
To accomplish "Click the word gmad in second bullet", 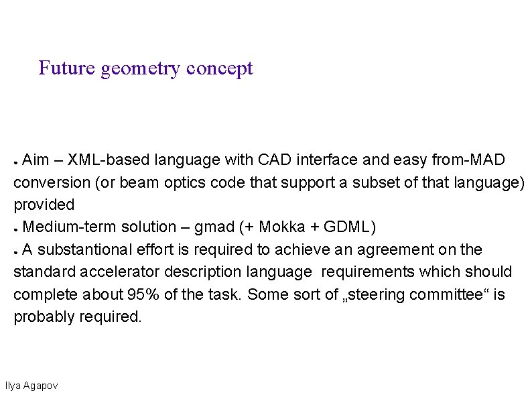I will 214,227.
